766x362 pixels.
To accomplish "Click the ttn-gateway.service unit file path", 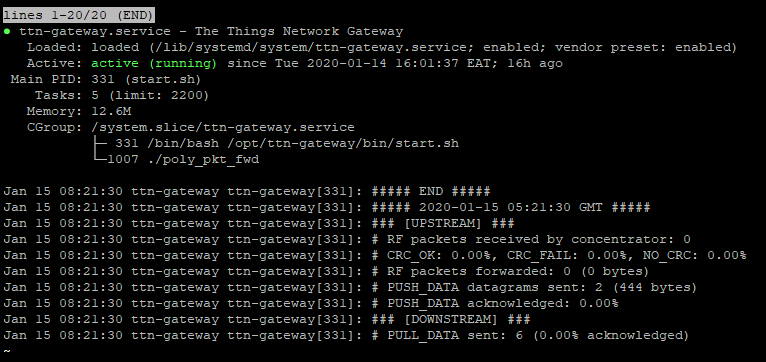I will pos(311,47).
